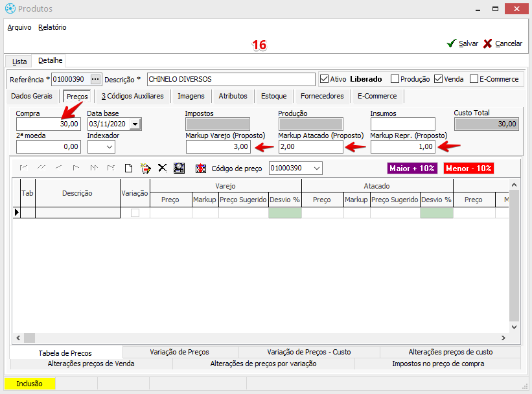Switch to the Estoque tab

coord(273,96)
